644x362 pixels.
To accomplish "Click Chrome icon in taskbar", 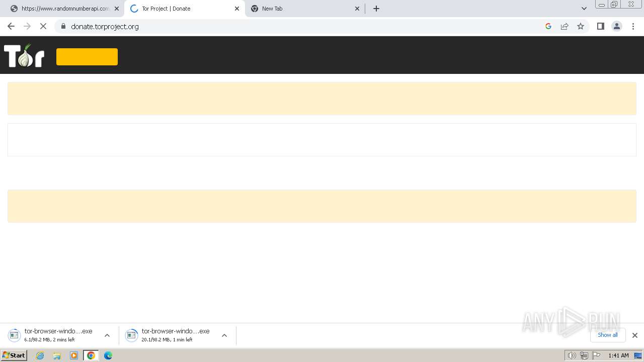I will (x=91, y=355).
